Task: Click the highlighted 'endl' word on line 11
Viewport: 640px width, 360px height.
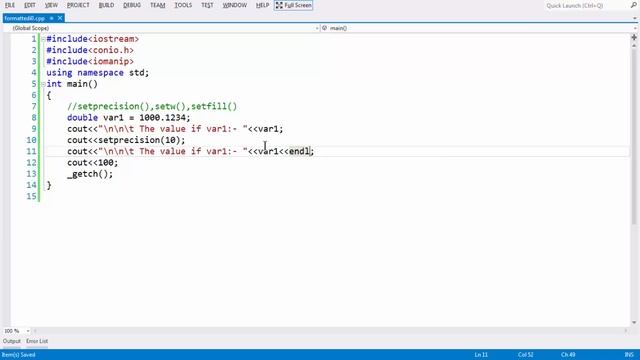Action: click(x=299, y=151)
